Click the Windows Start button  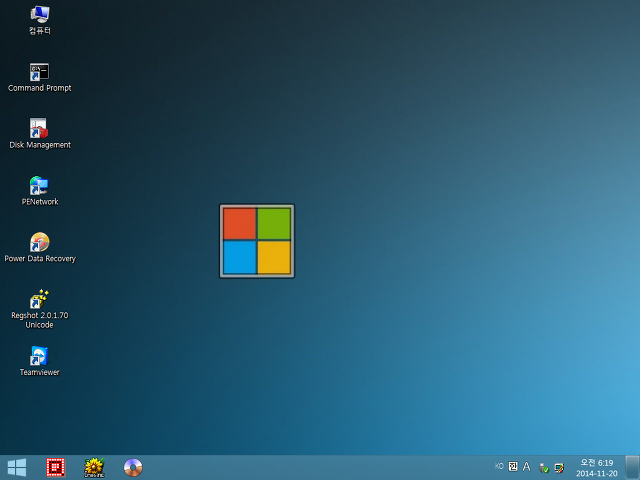(x=17, y=467)
